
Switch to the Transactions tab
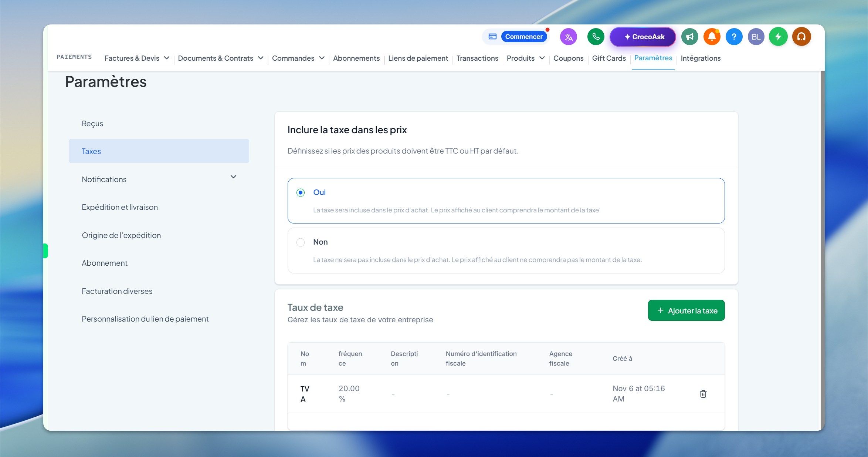click(477, 58)
